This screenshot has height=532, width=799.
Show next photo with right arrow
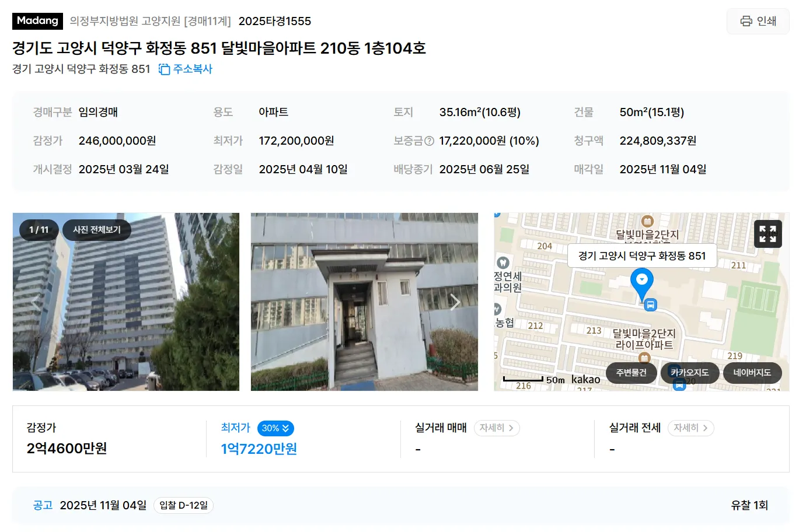(x=455, y=302)
